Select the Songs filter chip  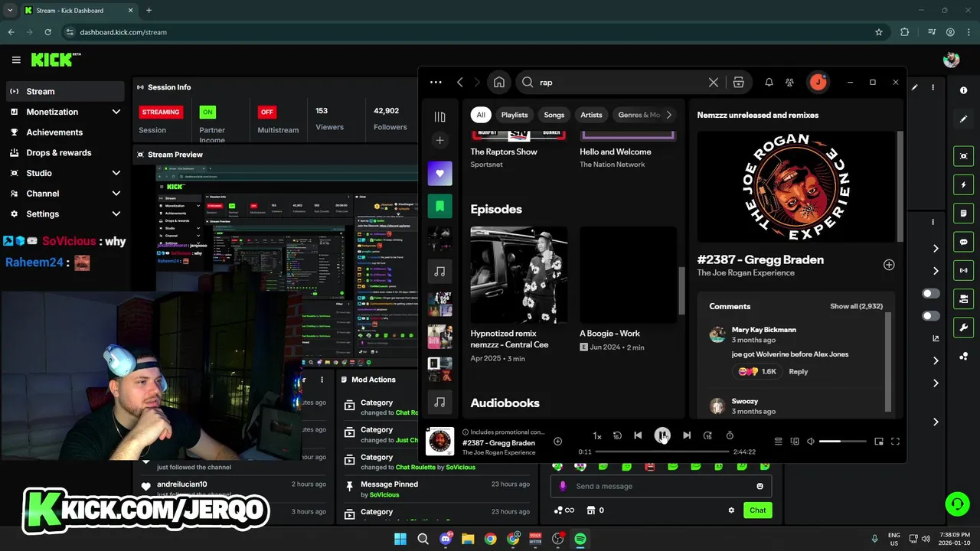point(554,115)
